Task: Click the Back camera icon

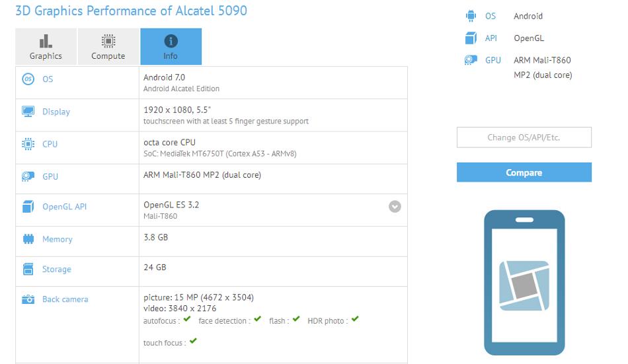Action: click(28, 299)
